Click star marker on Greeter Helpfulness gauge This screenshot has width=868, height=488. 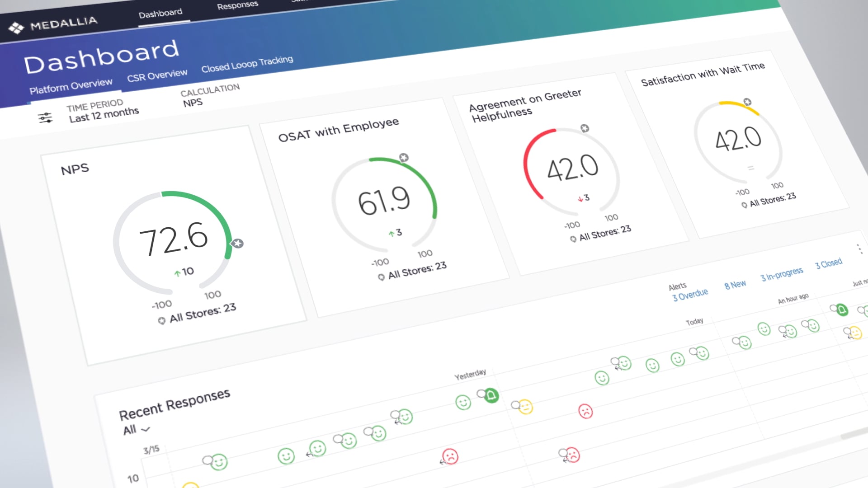585,128
